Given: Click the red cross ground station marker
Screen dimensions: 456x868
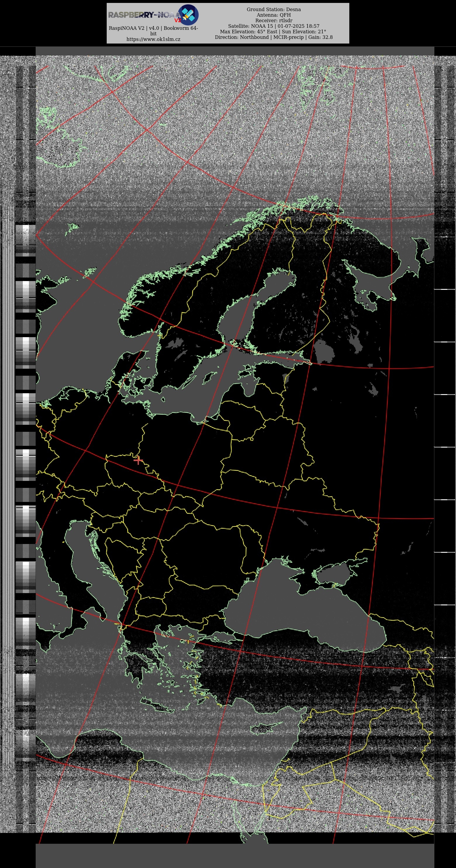Looking at the screenshot, I should pos(138,460).
